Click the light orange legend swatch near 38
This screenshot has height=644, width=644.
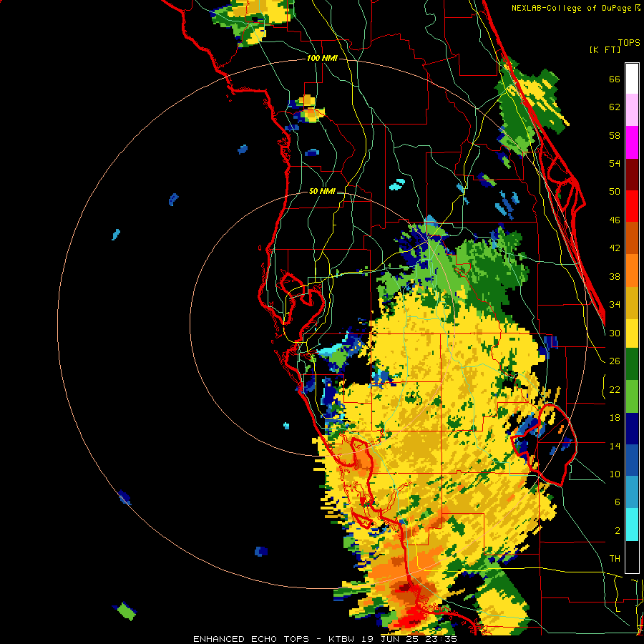[632, 270]
